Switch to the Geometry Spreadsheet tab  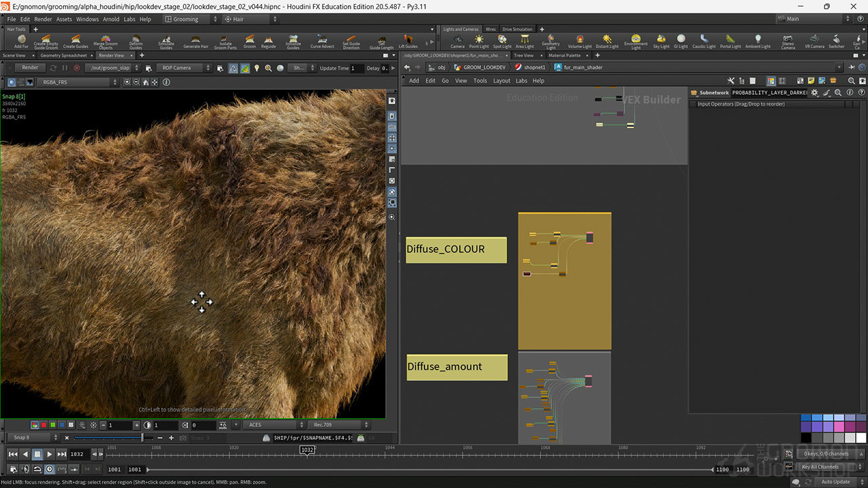[64, 56]
